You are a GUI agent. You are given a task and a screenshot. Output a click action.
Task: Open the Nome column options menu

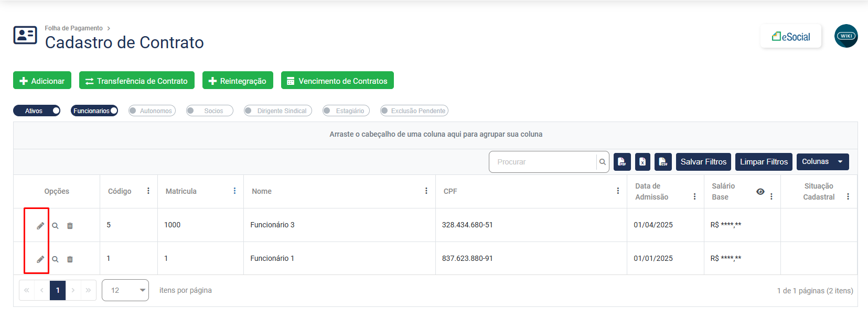(x=426, y=191)
